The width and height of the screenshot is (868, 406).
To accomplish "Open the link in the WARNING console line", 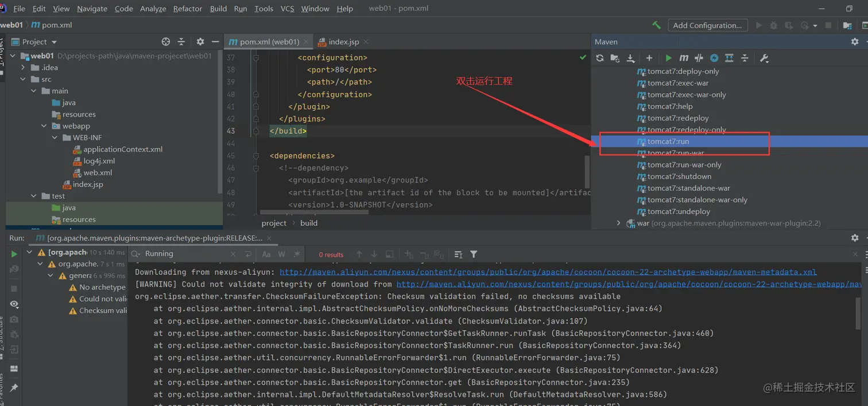I will click(629, 284).
